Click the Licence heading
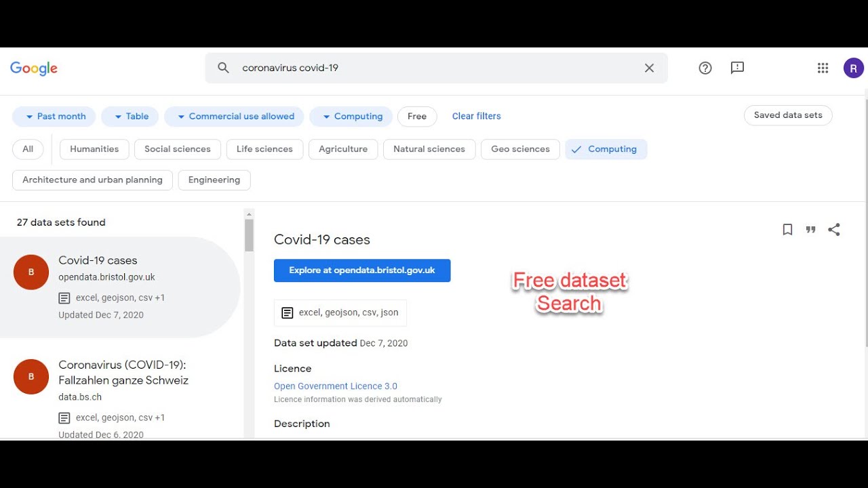This screenshot has width=868, height=488. click(293, 369)
